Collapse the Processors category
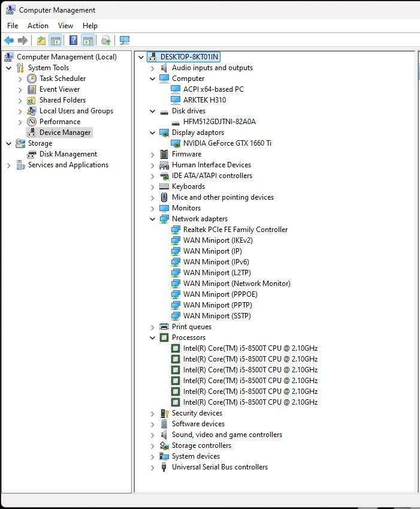 point(153,338)
